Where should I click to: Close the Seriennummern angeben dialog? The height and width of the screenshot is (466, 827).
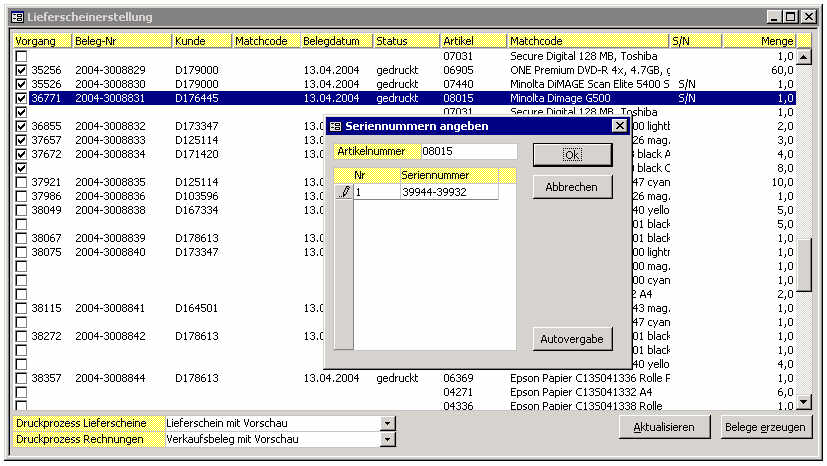(x=619, y=126)
